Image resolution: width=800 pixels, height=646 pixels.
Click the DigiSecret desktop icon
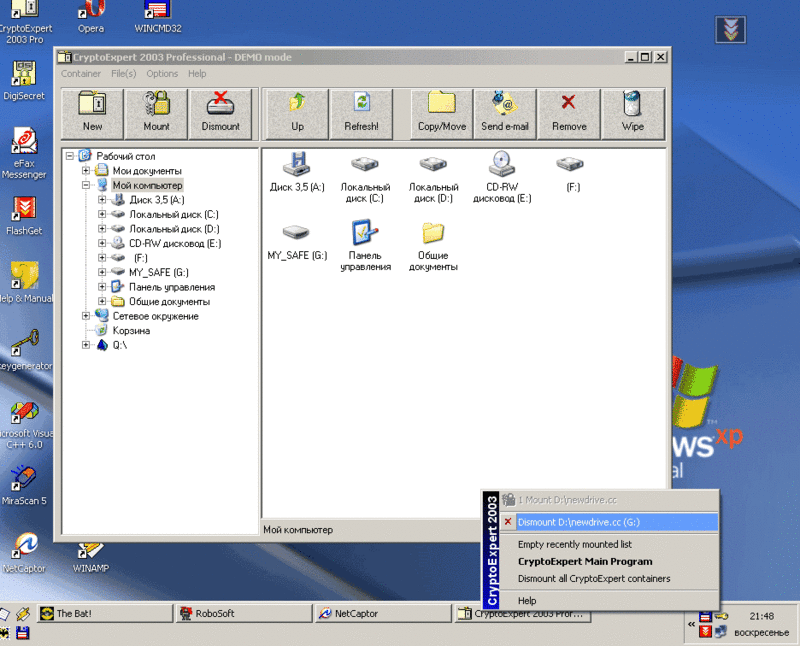tap(23, 81)
